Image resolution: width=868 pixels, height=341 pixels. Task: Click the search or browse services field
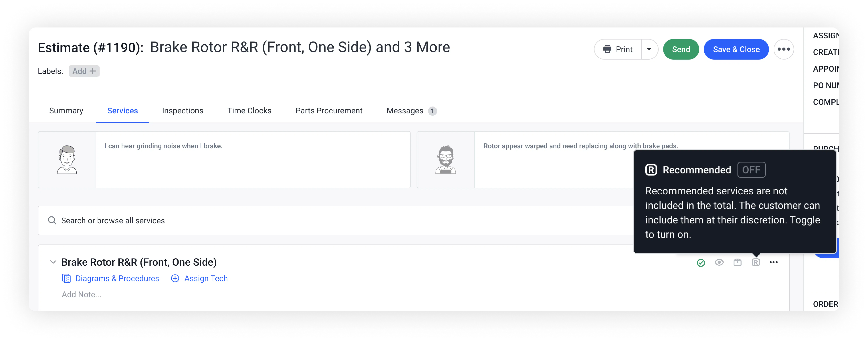pyautogui.click(x=303, y=220)
